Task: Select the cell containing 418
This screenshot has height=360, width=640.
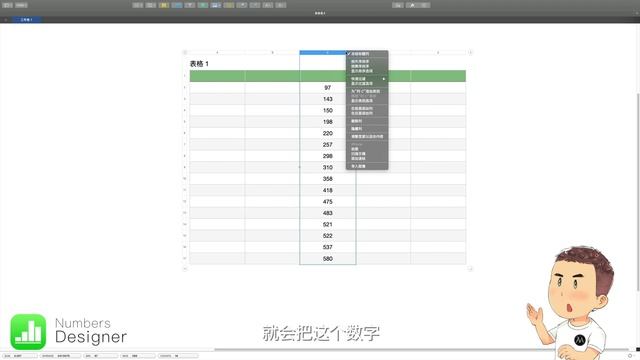Action: point(328,191)
